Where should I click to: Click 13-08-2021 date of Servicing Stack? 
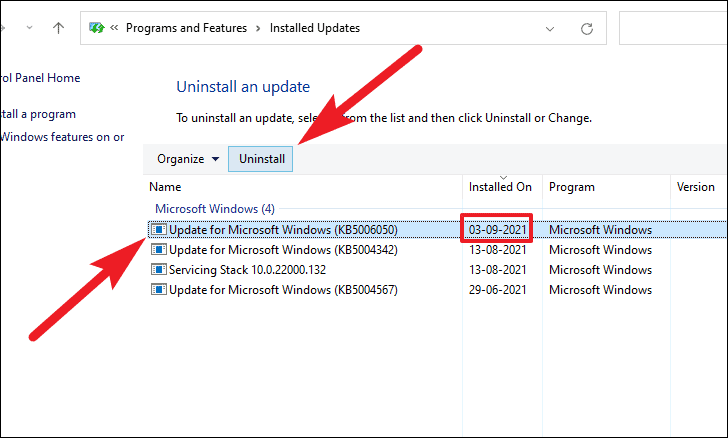498,270
